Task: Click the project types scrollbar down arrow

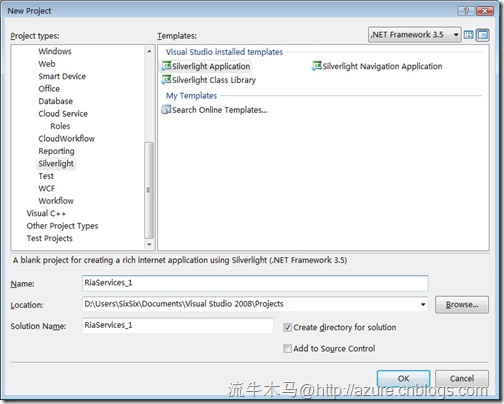Action: 149,244
